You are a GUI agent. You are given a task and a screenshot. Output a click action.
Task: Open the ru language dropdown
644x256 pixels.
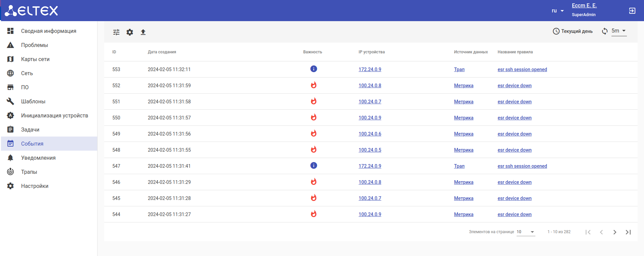coord(558,11)
